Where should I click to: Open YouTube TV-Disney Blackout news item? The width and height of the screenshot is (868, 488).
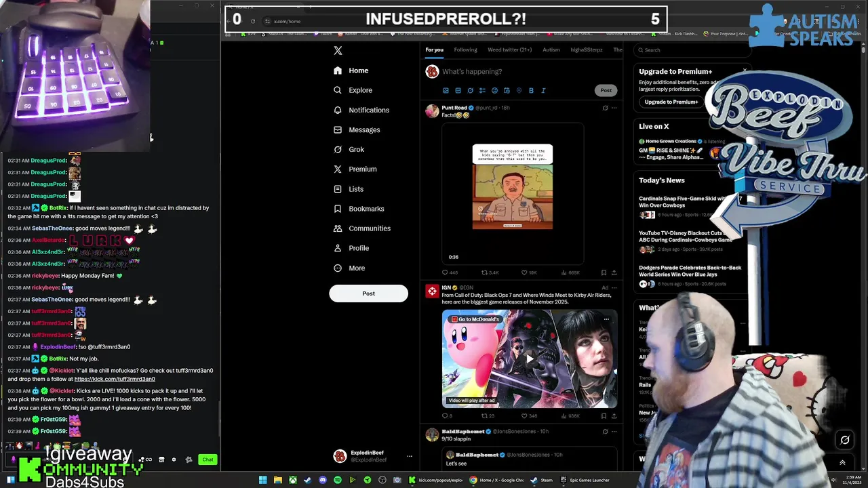pos(685,237)
